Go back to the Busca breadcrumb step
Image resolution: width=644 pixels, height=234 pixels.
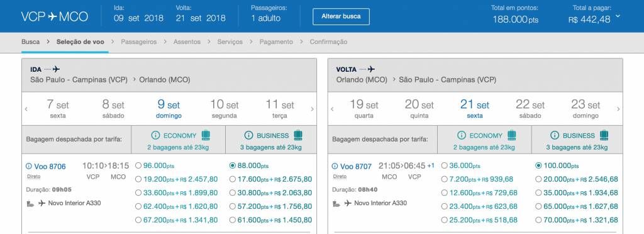click(30, 42)
